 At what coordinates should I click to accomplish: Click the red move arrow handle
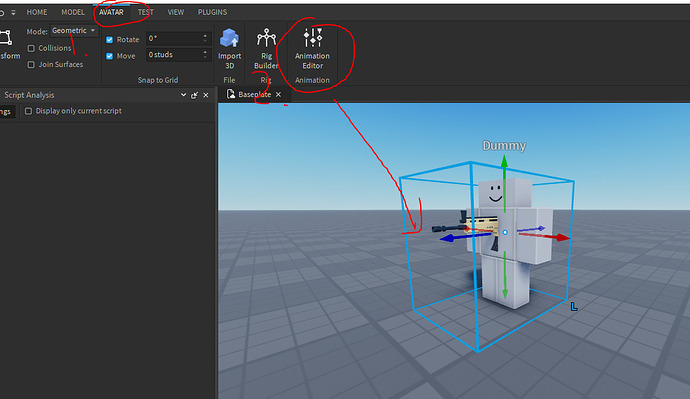point(562,238)
